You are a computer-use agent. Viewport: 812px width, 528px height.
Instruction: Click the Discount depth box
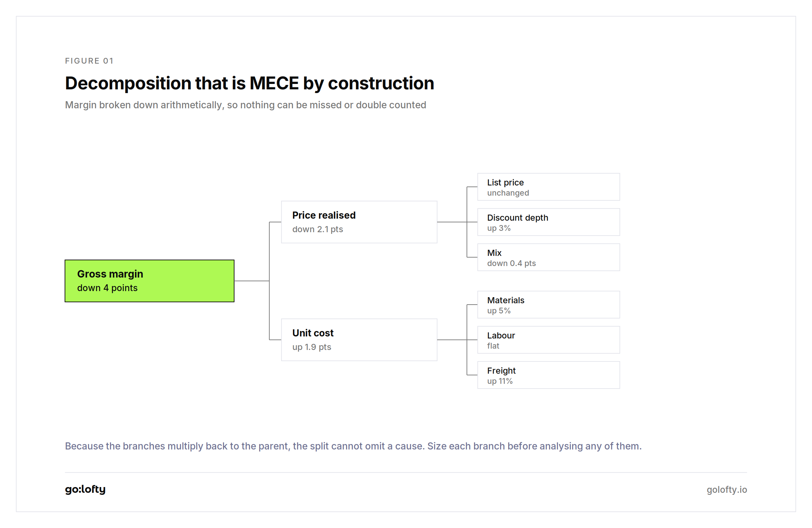pos(548,222)
